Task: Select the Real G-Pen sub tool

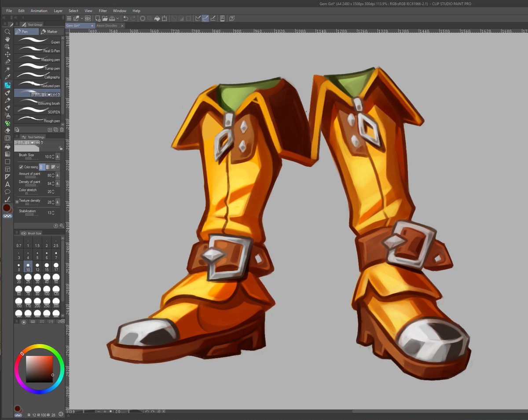Action: pyautogui.click(x=37, y=49)
